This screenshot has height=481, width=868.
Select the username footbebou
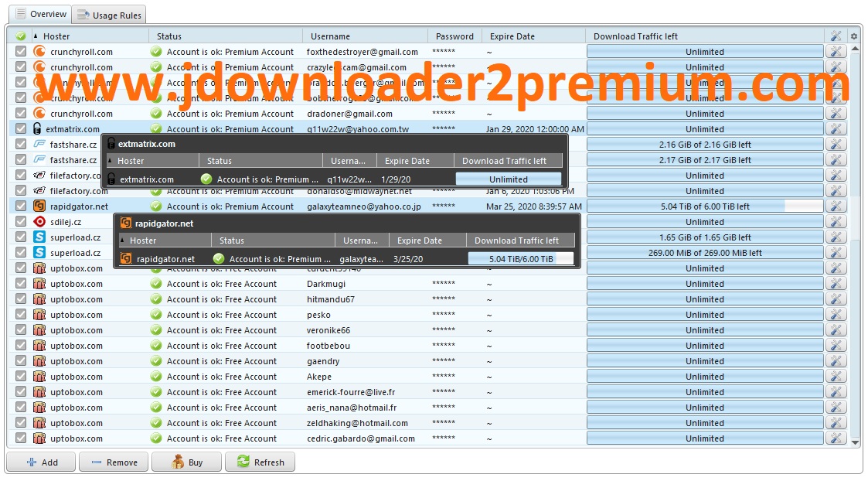(328, 345)
